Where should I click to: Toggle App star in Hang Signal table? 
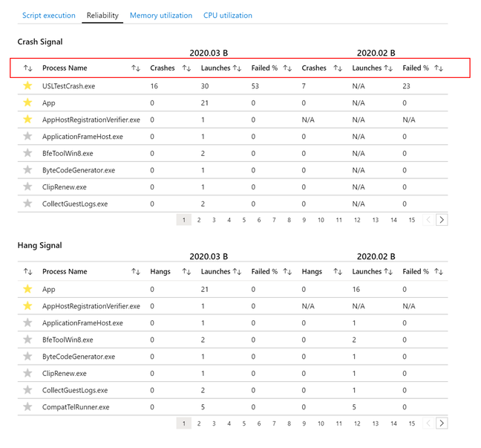click(27, 289)
